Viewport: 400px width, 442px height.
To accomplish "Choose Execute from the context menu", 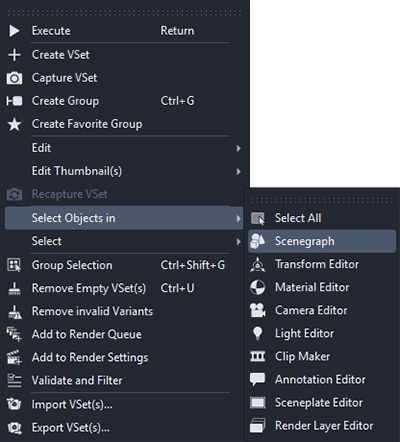I will point(124,31).
